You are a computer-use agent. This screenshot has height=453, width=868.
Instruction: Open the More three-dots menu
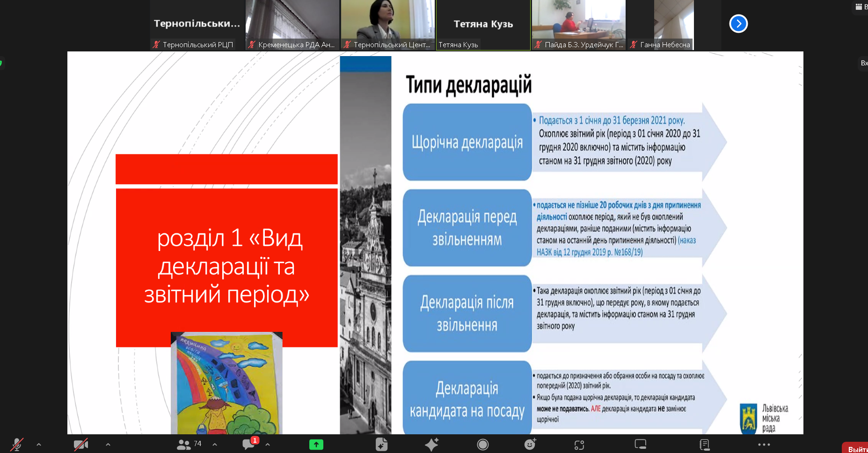[x=764, y=445]
